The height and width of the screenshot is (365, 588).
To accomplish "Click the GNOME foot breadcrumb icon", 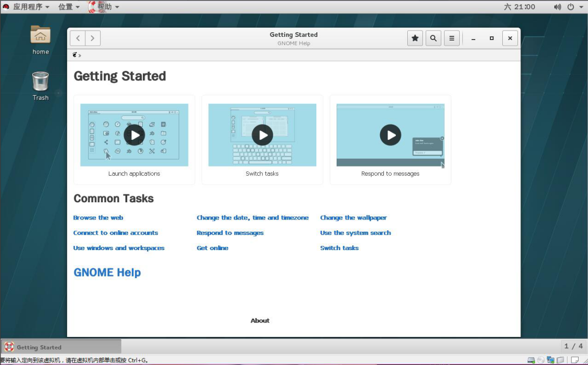I will point(75,55).
